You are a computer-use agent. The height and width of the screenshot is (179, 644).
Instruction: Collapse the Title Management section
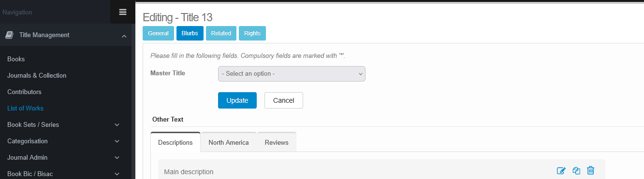tap(124, 36)
